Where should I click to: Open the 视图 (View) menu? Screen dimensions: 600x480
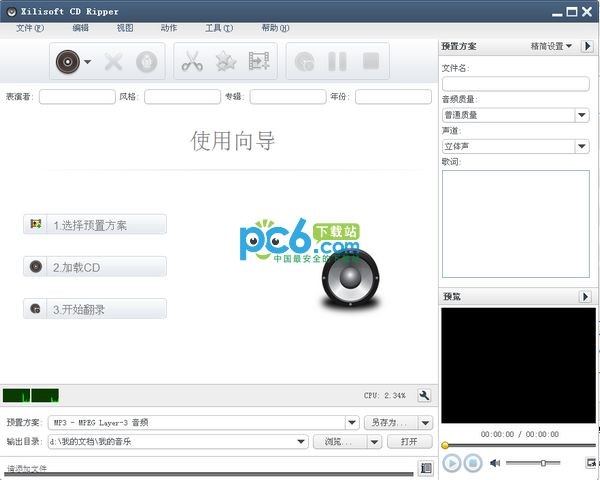click(x=125, y=28)
